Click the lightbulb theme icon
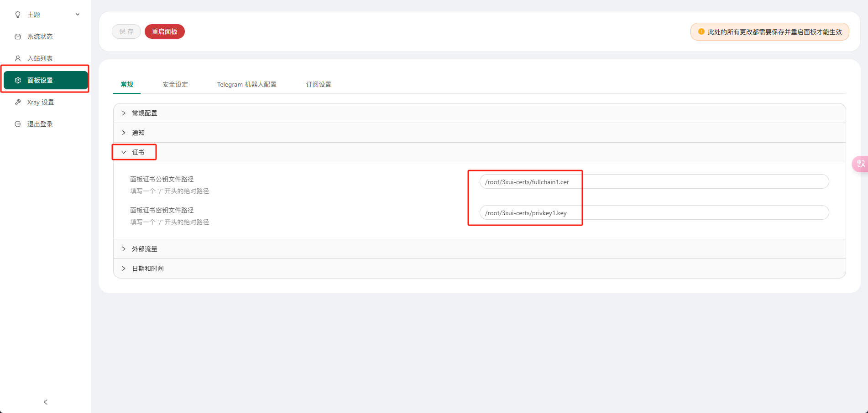The image size is (868, 413). 18,15
